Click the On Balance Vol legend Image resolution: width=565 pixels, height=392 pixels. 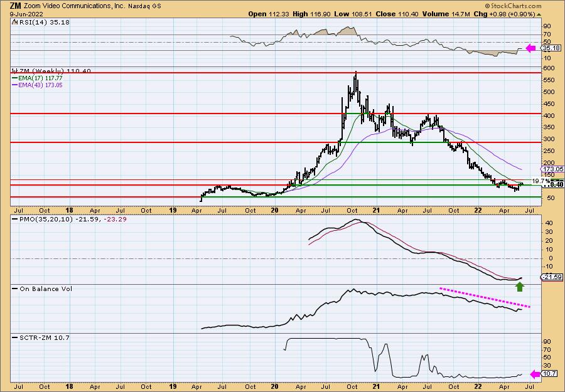point(42,289)
